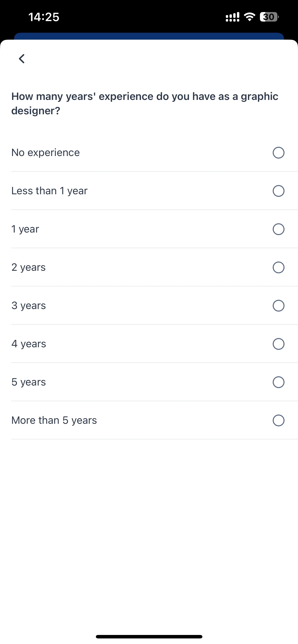Image resolution: width=298 pixels, height=644 pixels.
Task: Tap the home indicator bar at bottom
Action: coord(149,636)
